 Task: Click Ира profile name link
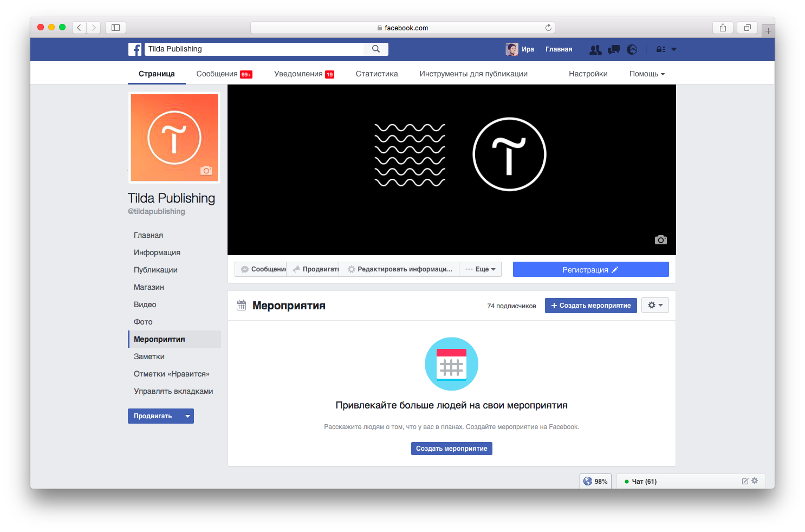coord(528,49)
